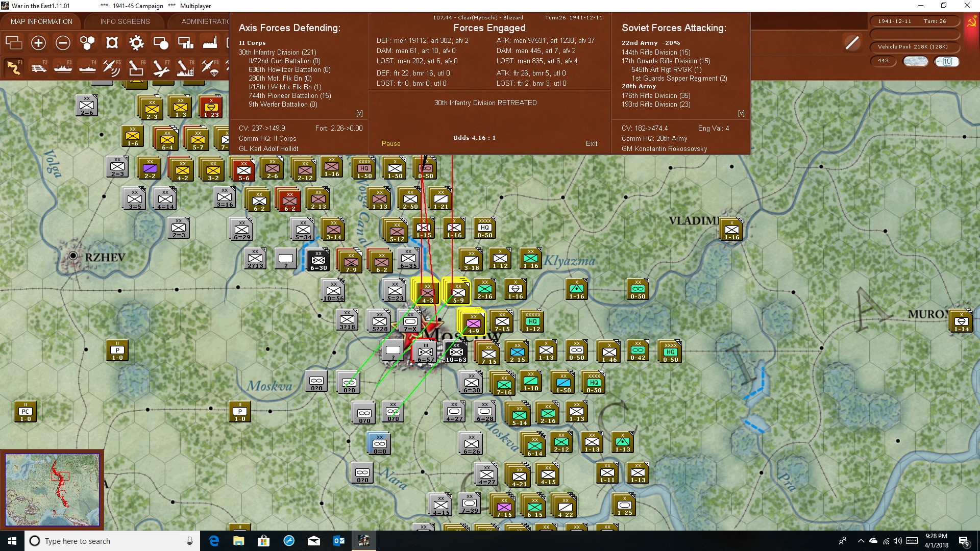Expand Axis defending forces list toggle
This screenshot has width=980, height=551.
[359, 113]
